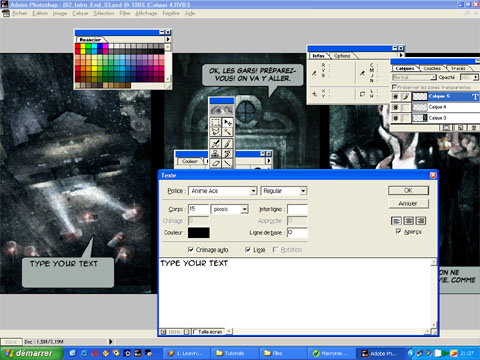
Task: Select the Rubber Stamp tool
Action: point(215,153)
